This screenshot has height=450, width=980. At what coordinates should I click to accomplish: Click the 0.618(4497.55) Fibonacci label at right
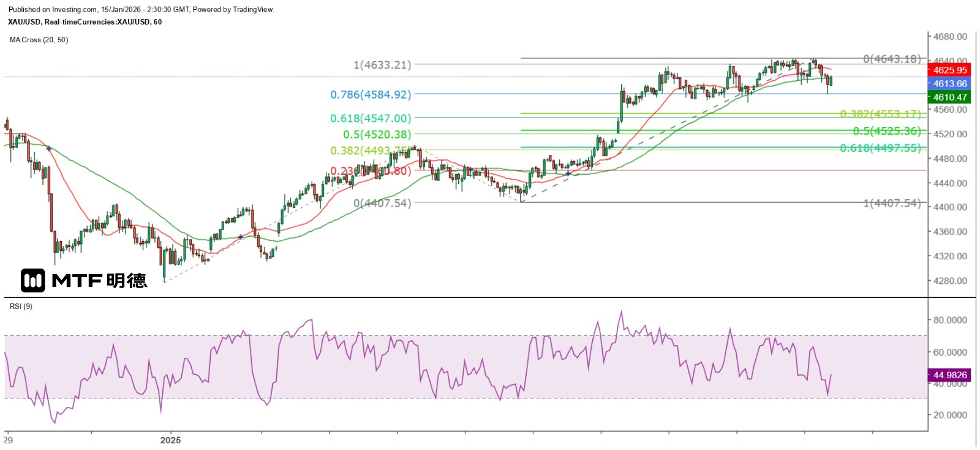880,148
